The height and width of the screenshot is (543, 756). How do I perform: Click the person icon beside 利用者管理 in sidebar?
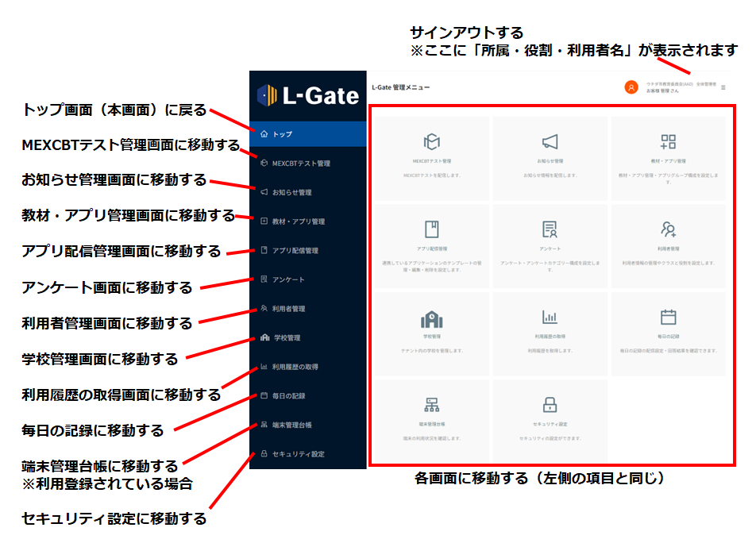point(264,308)
